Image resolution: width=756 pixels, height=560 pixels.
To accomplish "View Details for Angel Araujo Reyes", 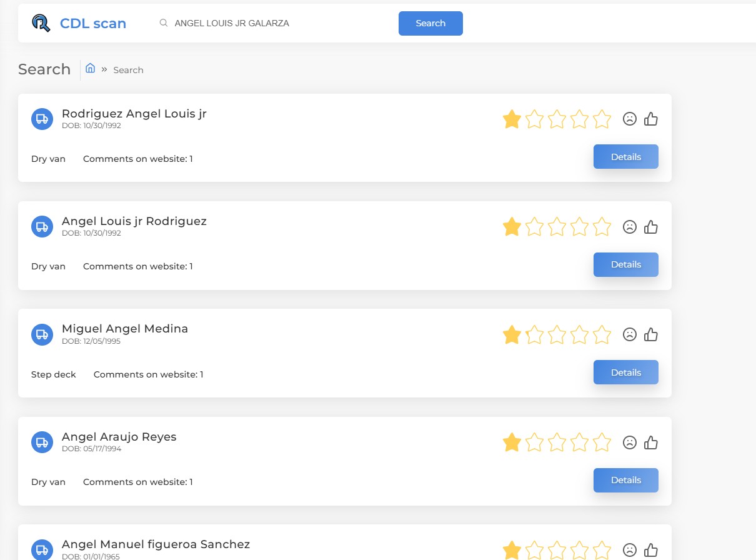I will (625, 480).
